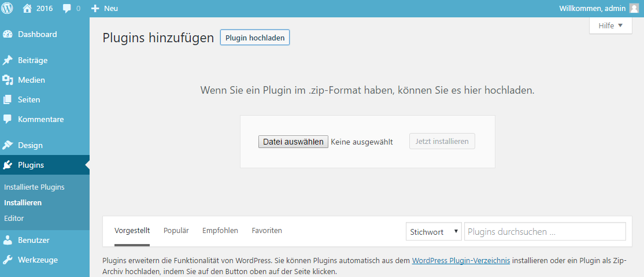Click the Design paintbrush icon
The width and height of the screenshot is (644, 277).
coord(8,145)
